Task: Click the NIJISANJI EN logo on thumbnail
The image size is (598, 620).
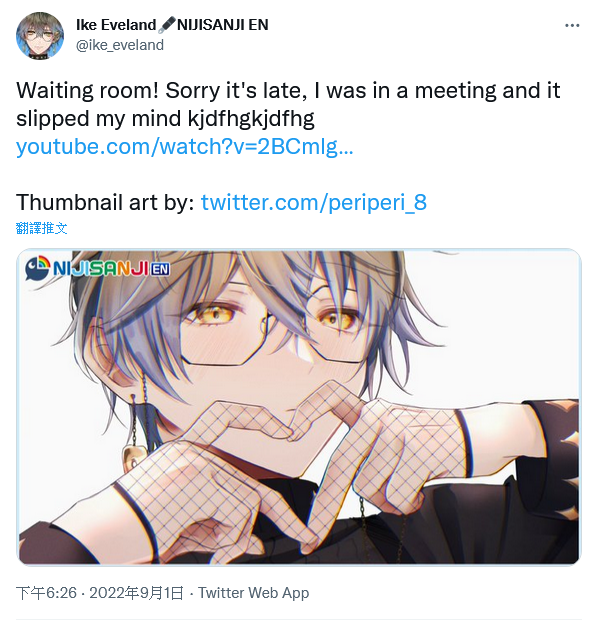Action: point(98,268)
